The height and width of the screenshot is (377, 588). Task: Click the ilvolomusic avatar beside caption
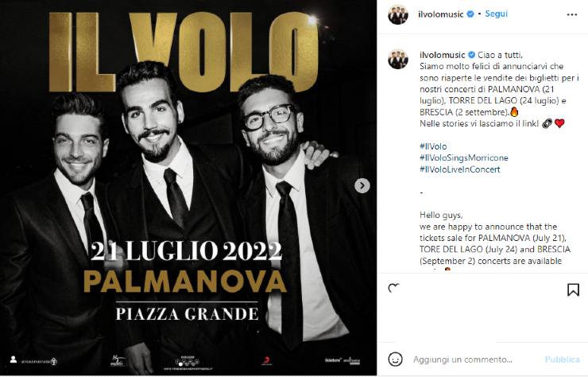pyautogui.click(x=398, y=59)
